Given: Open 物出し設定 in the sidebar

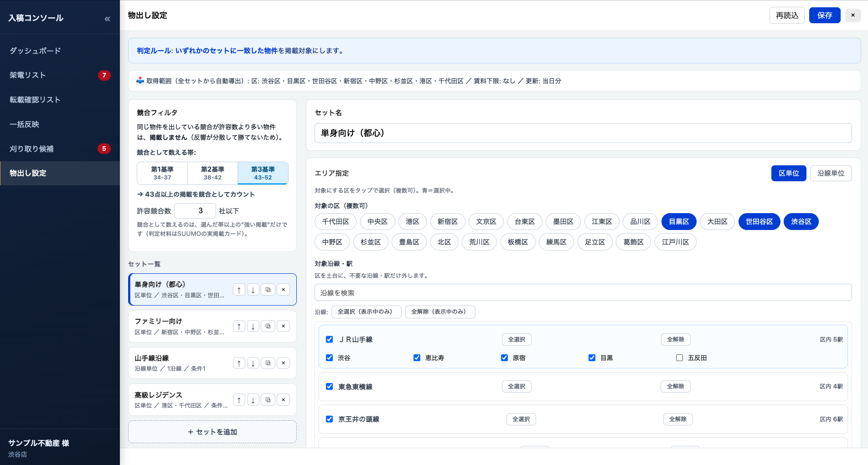Looking at the screenshot, I should [x=60, y=173].
